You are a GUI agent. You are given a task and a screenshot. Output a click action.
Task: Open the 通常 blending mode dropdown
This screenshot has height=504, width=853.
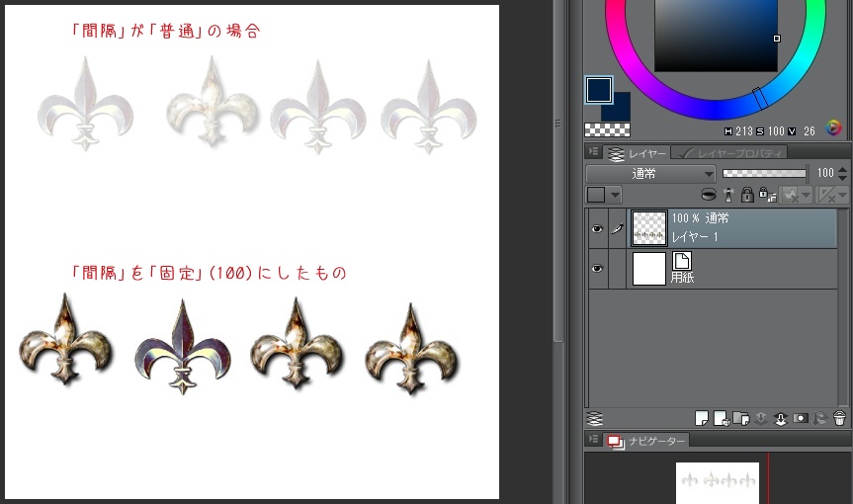(x=650, y=174)
